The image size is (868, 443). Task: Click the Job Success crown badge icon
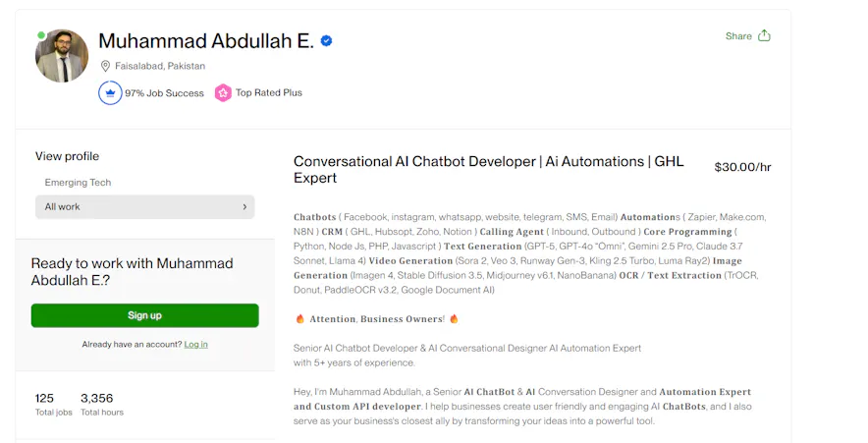pos(110,93)
